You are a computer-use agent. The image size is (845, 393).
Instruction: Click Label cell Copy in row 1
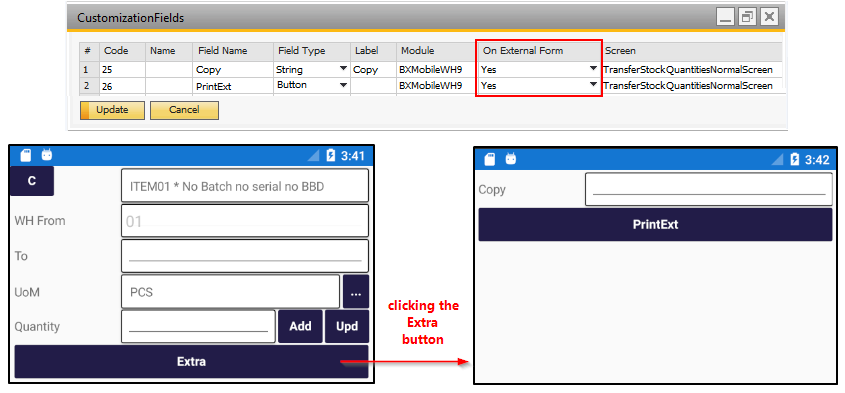pos(373,70)
